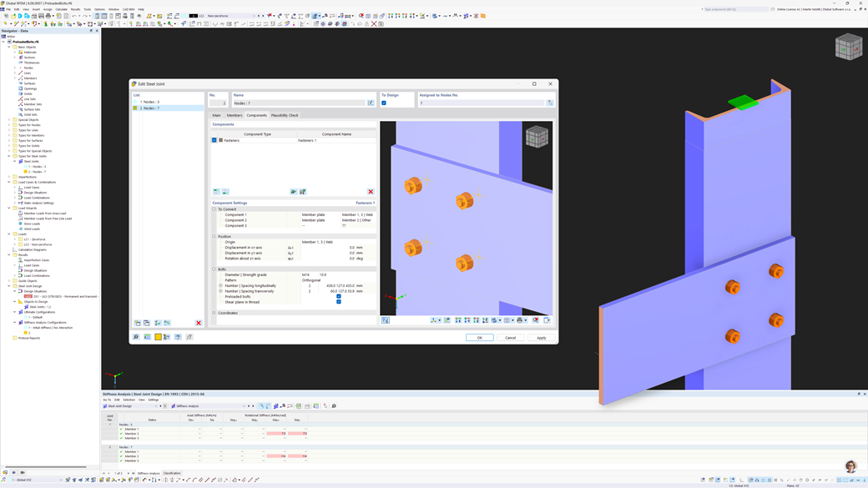Expand Number | Spacing longitudinally row

[x=221, y=286]
